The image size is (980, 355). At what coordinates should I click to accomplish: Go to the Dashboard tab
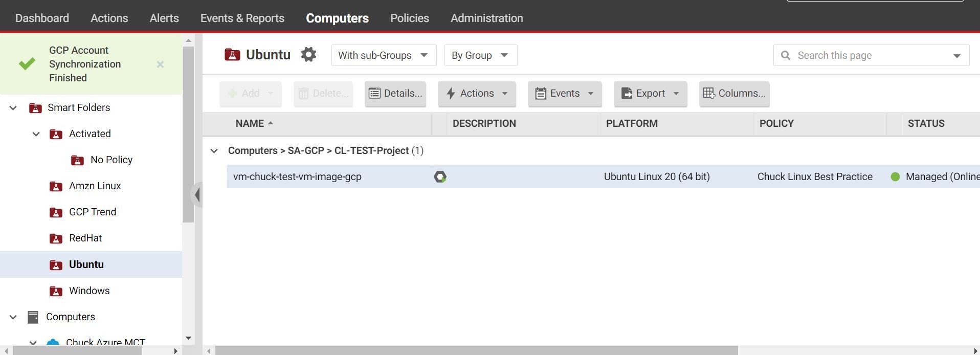pos(42,18)
